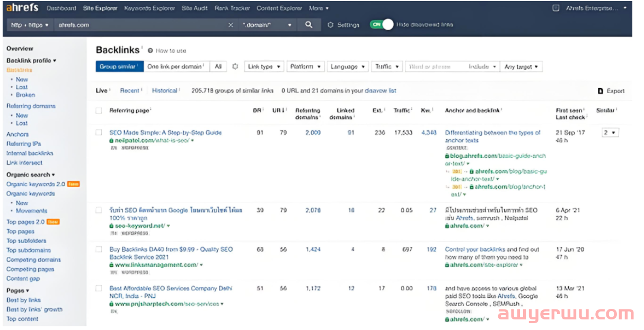Open Site Audit in top navigation

point(195,8)
